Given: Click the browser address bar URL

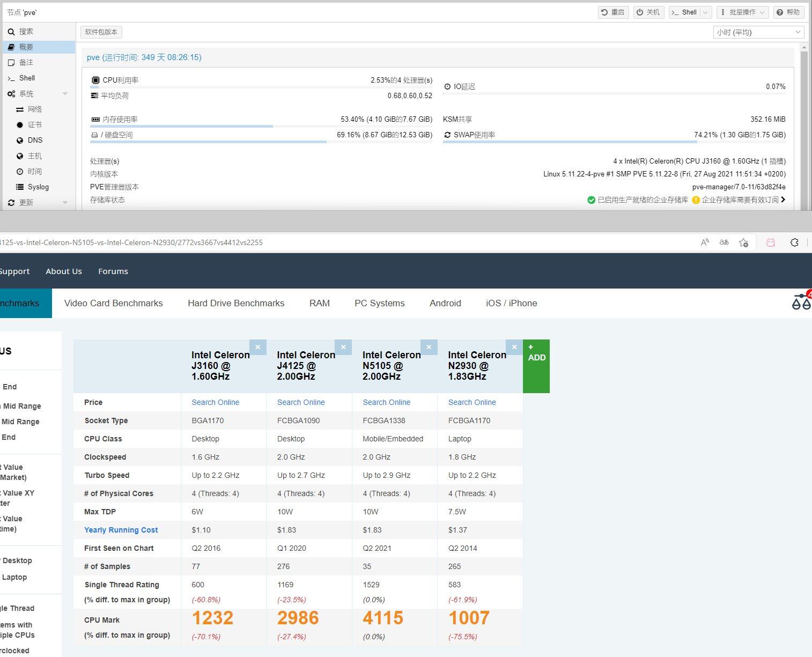Looking at the screenshot, I should click(x=131, y=242).
